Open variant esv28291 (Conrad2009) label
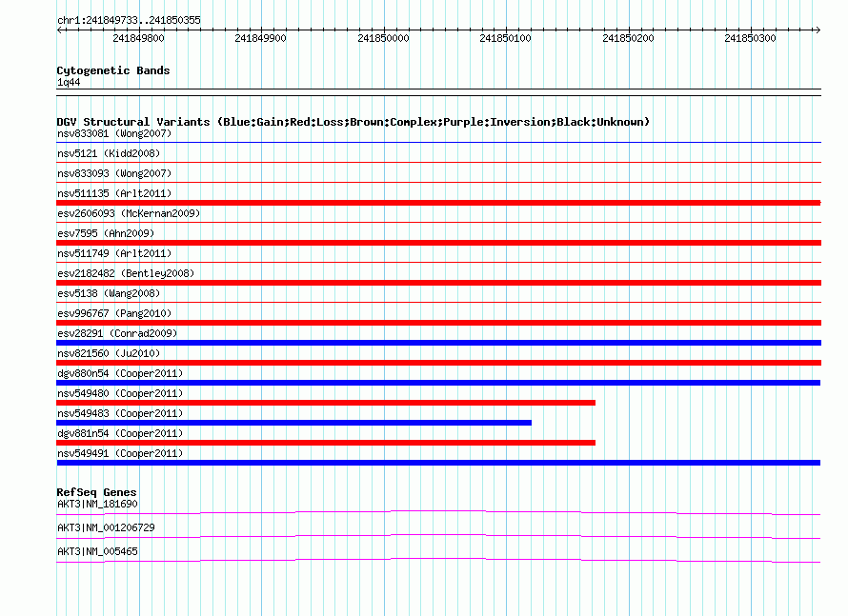 click(117, 333)
